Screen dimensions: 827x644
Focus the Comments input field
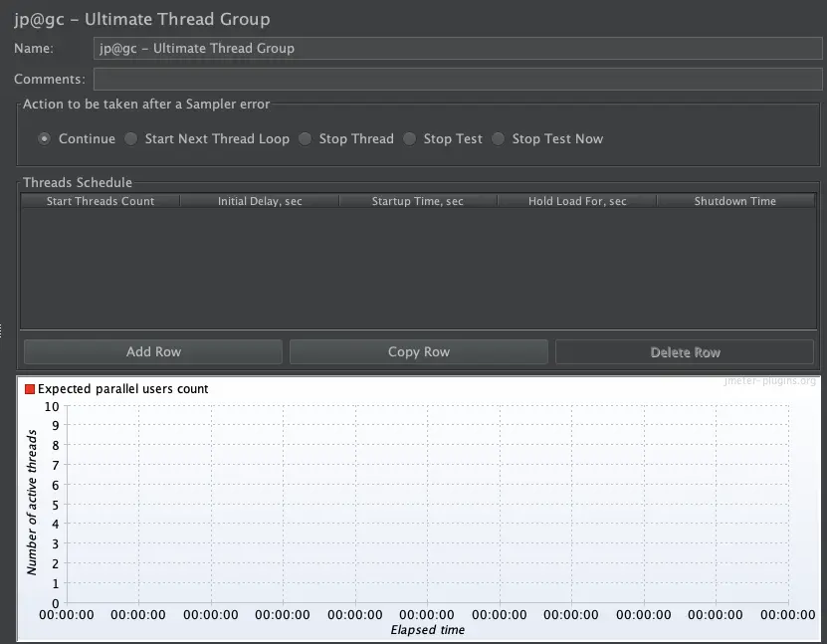(x=458, y=79)
